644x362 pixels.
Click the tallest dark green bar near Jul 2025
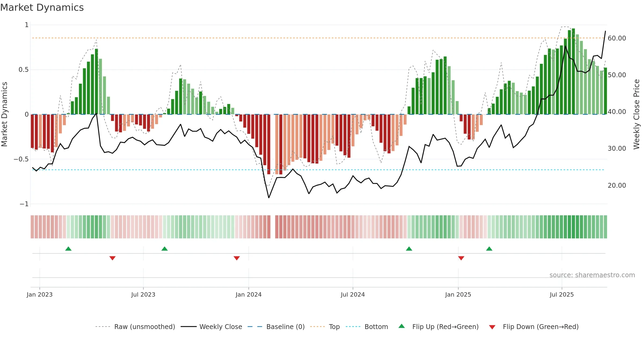click(573, 71)
